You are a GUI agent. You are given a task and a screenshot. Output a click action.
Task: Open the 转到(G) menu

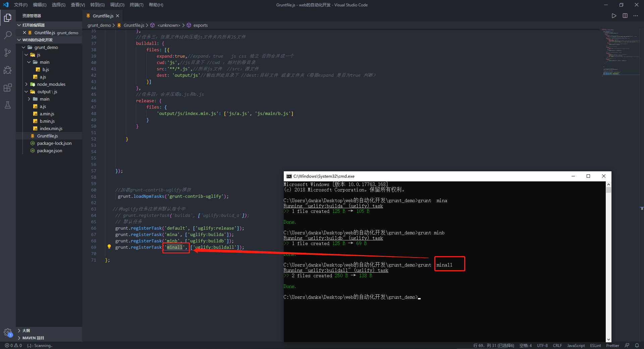point(97,5)
